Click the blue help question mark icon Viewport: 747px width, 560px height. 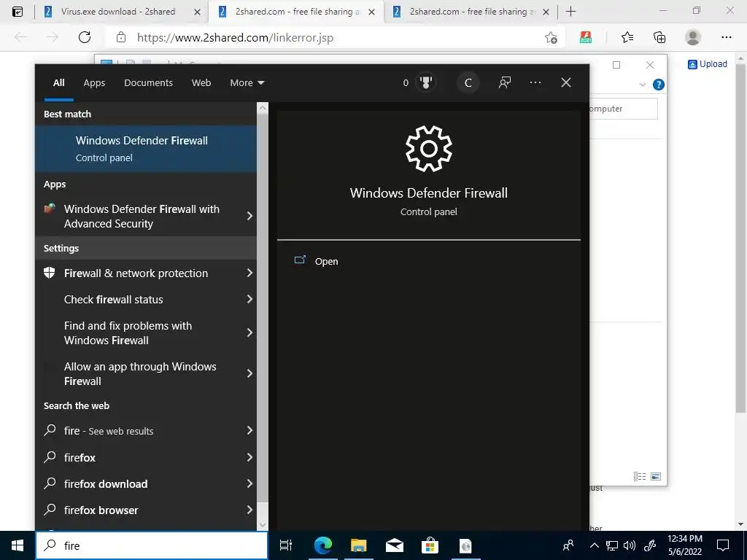pyautogui.click(x=659, y=85)
